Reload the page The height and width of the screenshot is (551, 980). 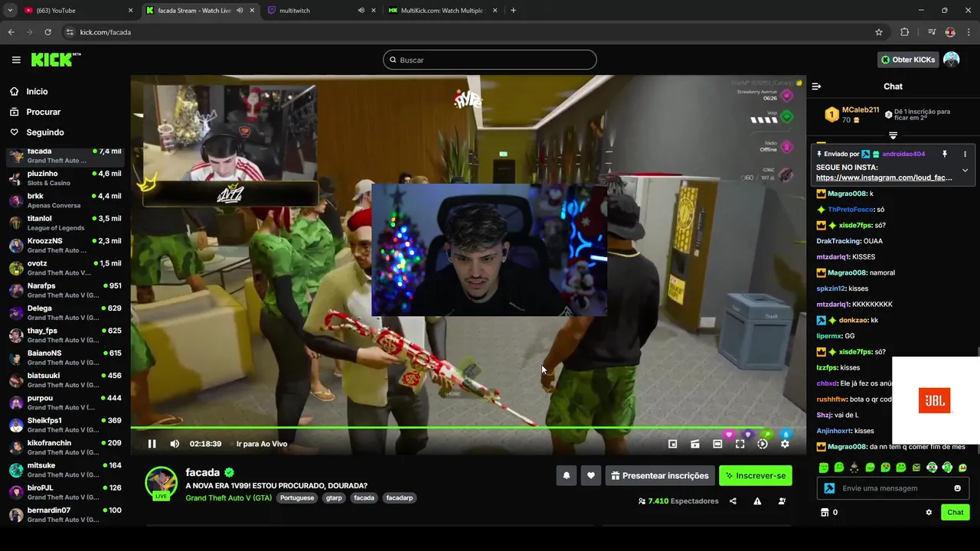[x=47, y=32]
